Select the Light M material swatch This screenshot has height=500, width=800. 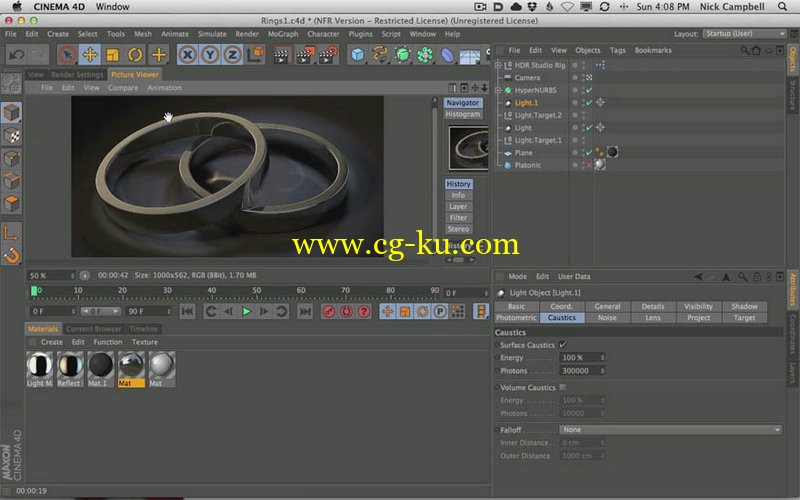39,369
